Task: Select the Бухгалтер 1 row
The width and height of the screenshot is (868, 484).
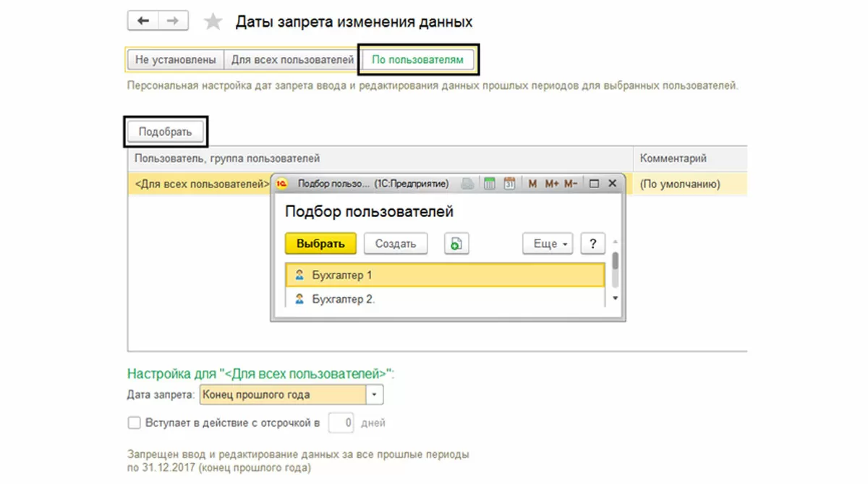Action: [x=445, y=276]
